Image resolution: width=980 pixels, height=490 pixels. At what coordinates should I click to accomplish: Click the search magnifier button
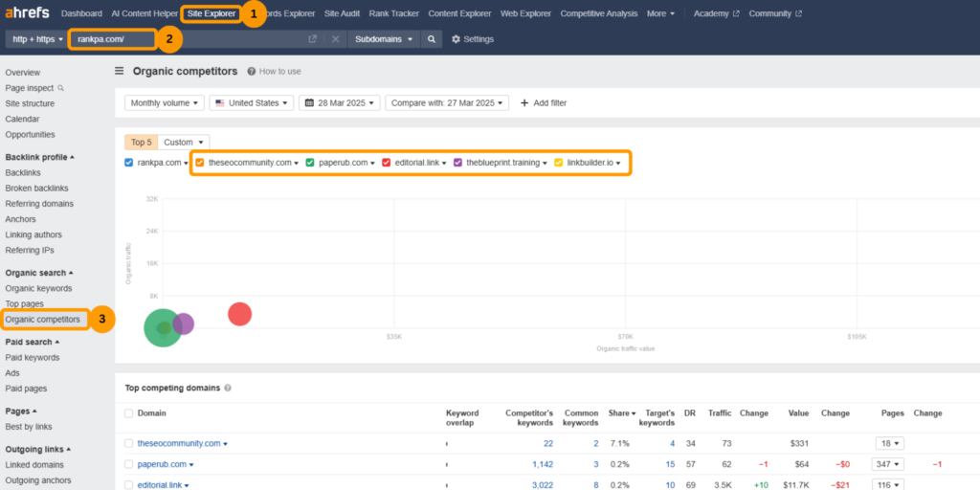tap(432, 39)
